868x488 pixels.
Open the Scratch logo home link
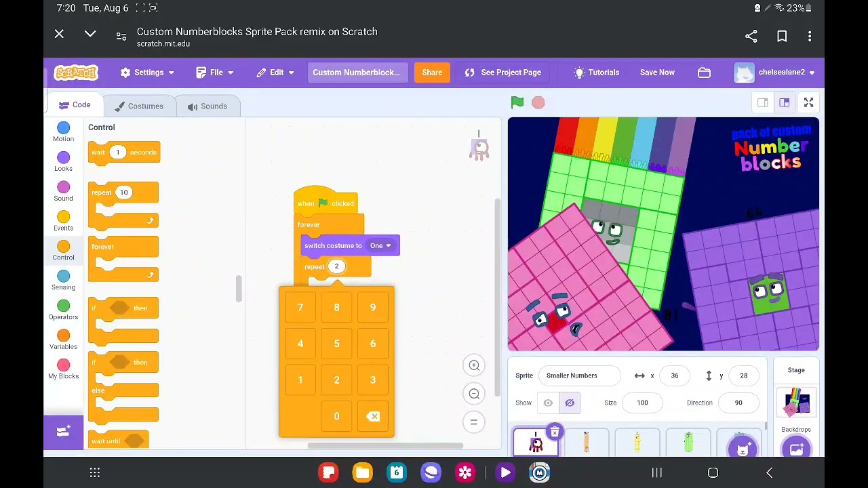click(x=76, y=73)
